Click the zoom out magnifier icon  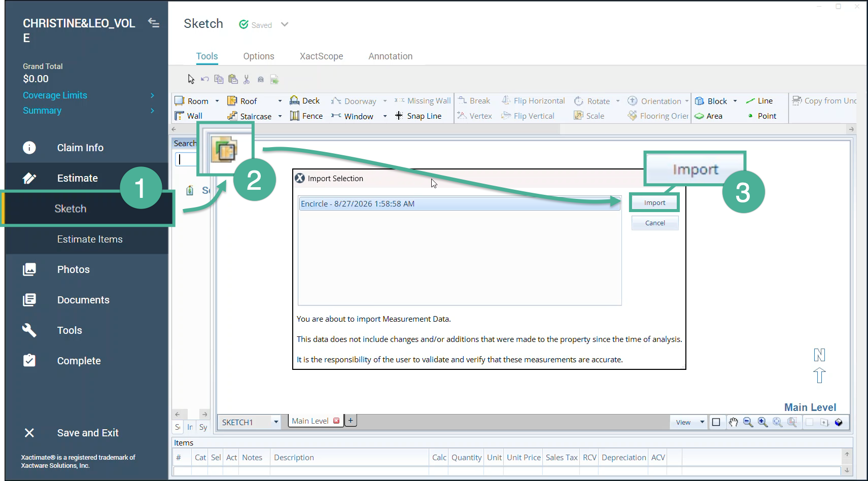tap(748, 422)
